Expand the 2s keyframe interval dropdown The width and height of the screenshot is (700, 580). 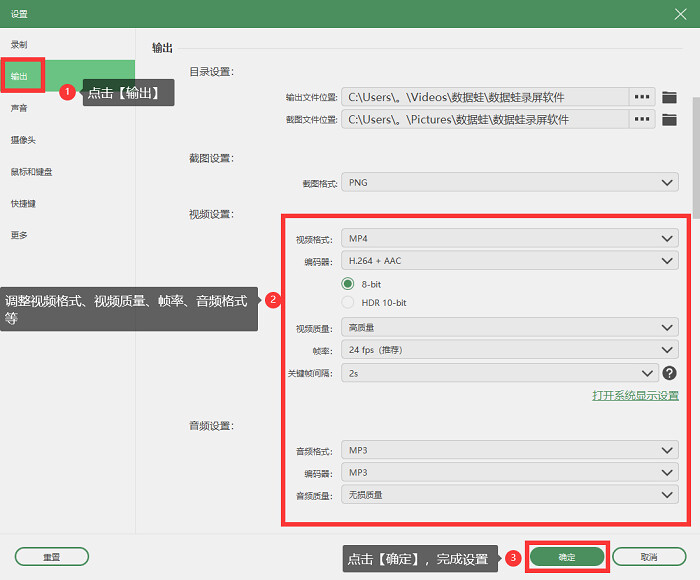[x=500, y=373]
